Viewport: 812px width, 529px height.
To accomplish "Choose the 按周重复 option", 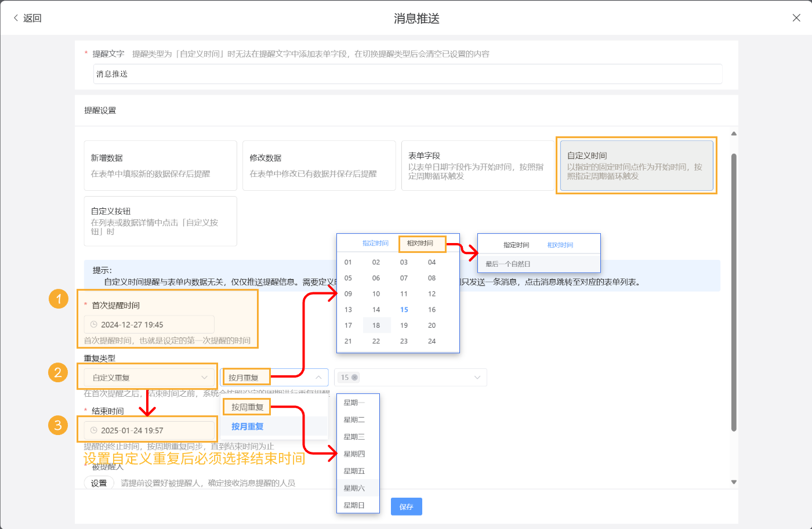I will coord(246,406).
